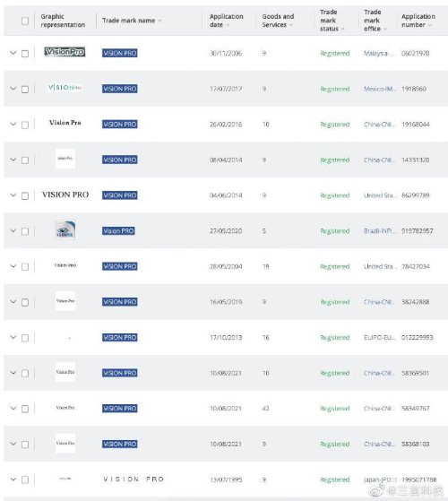Tick the checkbox for Japan application 1995071788
The image size is (448, 501).
point(25,479)
